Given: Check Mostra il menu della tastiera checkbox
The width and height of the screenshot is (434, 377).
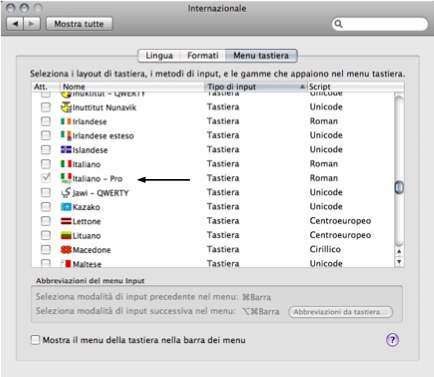Looking at the screenshot, I should coord(35,340).
